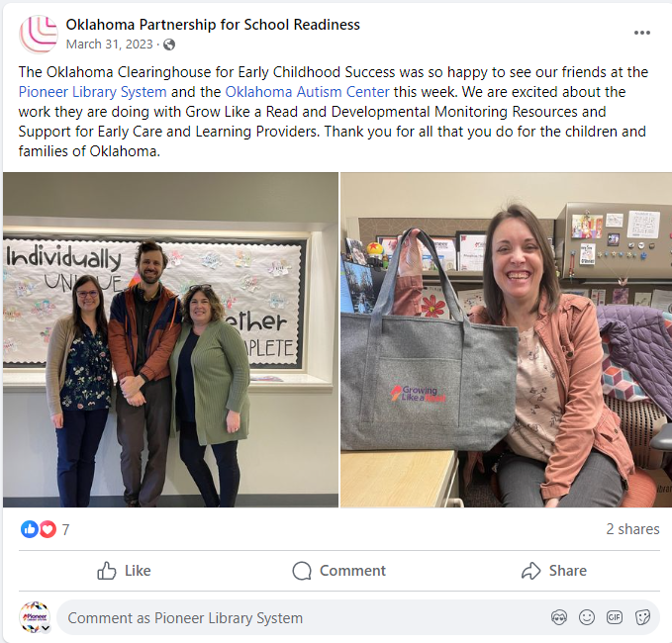
Task: Insert an avatar sticker in comment
Action: pos(559,617)
